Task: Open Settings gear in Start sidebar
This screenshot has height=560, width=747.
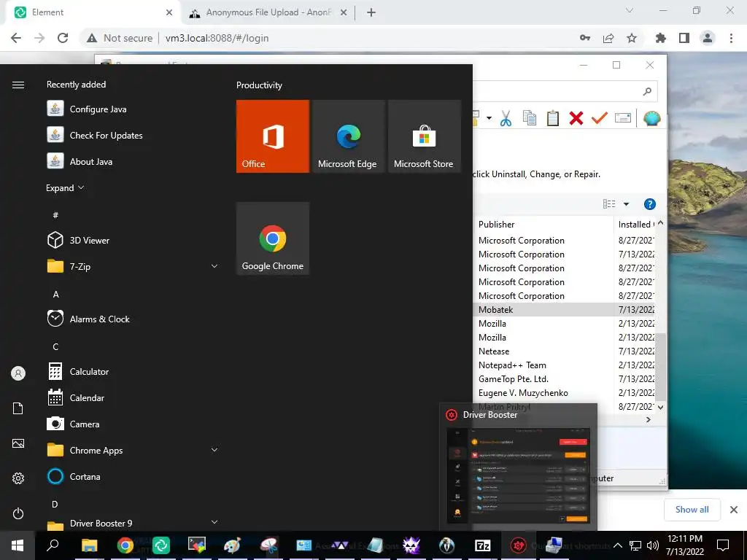Action: pyautogui.click(x=18, y=478)
